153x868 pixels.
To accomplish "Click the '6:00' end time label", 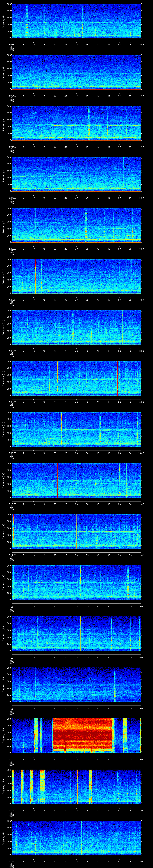I will (x=141, y=249).
